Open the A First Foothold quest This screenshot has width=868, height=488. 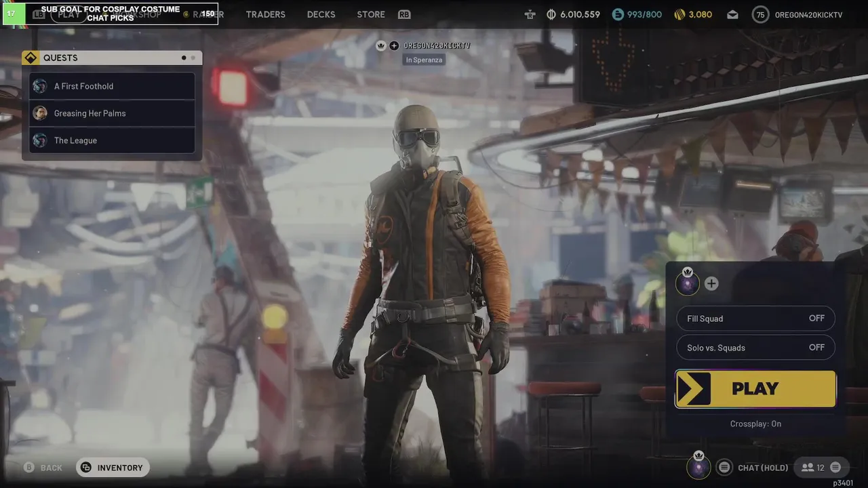112,86
